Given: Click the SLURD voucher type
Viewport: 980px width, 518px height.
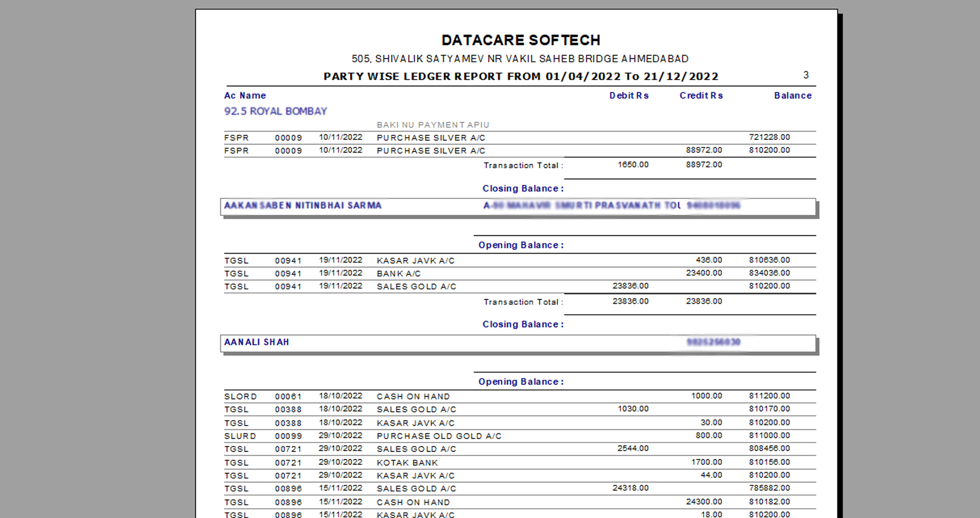Looking at the screenshot, I should point(240,436).
